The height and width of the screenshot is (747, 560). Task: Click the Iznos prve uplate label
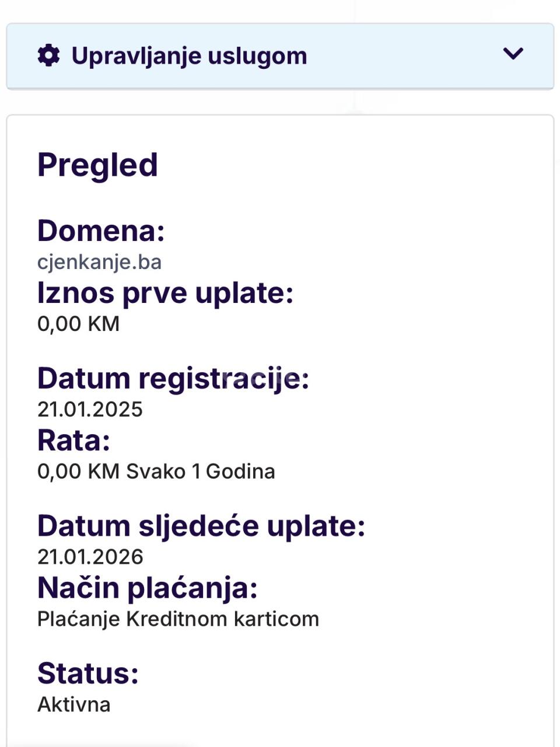165,292
